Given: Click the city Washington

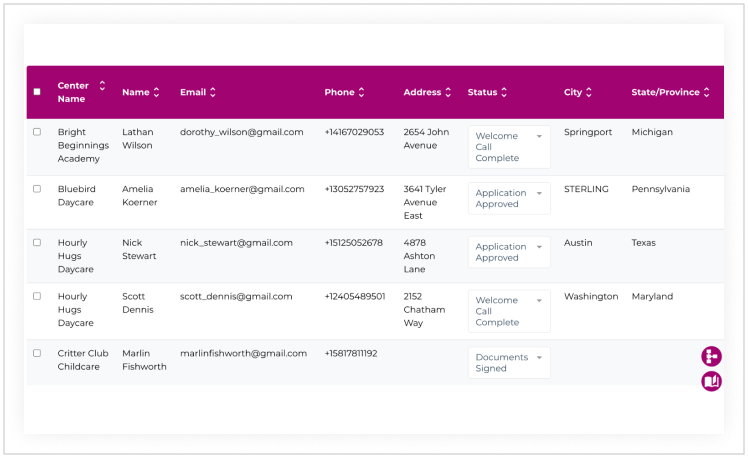Looking at the screenshot, I should [x=591, y=296].
